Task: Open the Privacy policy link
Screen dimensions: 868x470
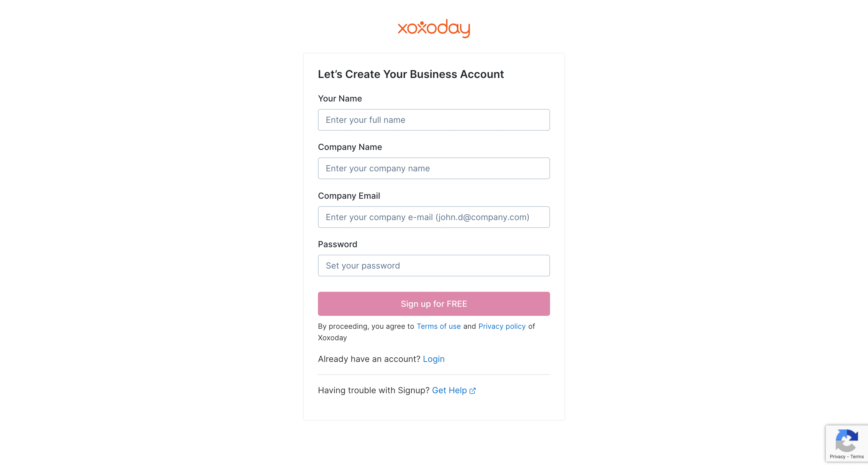Action: (x=502, y=326)
